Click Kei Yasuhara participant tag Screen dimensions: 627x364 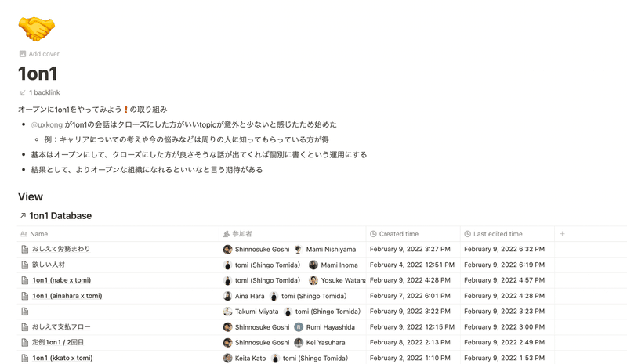(320, 342)
